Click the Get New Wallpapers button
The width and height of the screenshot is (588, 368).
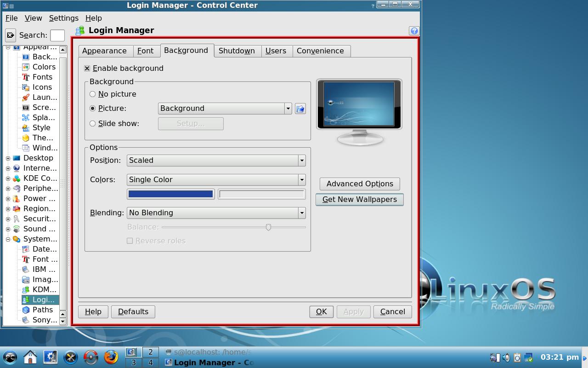[x=360, y=199]
